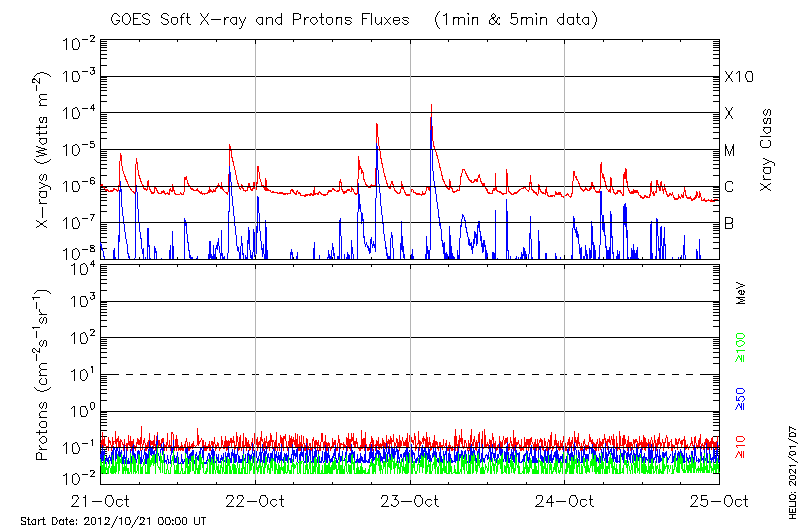This screenshot has width=800, height=530.
Task: Click the 'Protons' y-axis title on lower plot
Action: point(42,375)
